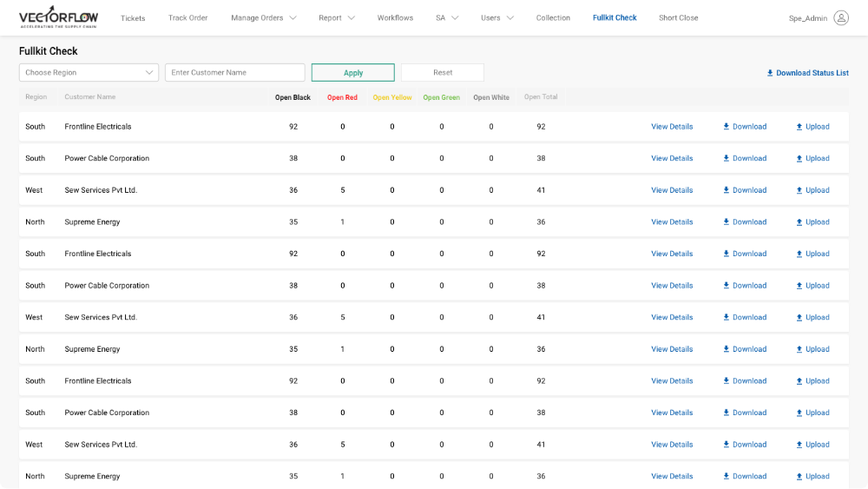This screenshot has height=489, width=868.
Task: Open the Spe_Admin user profile icon
Action: coord(840,17)
